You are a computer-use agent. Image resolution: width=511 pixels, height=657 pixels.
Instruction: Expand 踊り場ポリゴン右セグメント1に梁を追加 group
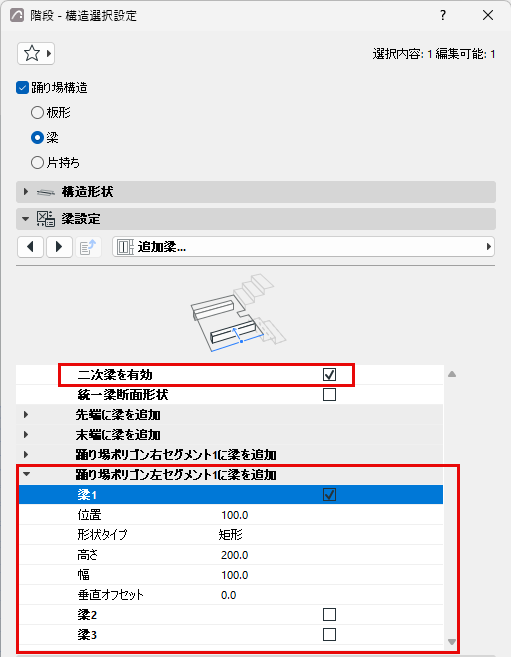[26, 455]
